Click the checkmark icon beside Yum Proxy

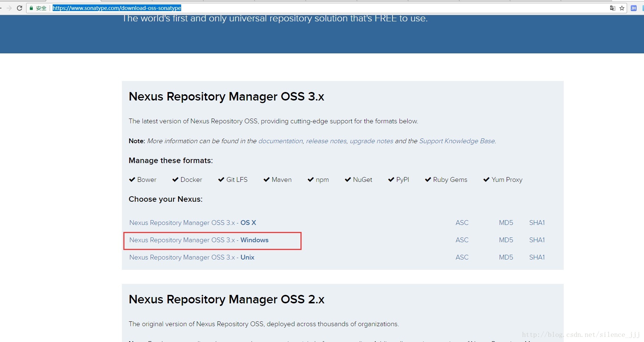[x=486, y=180]
